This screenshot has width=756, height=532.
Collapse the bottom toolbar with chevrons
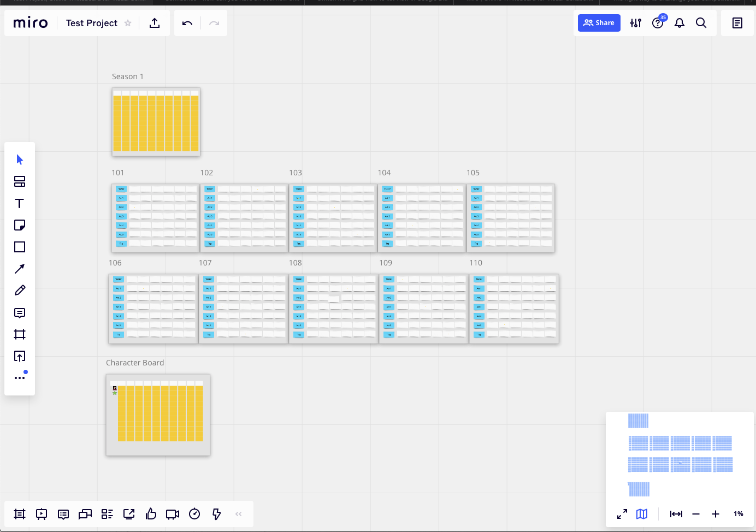[x=238, y=514]
